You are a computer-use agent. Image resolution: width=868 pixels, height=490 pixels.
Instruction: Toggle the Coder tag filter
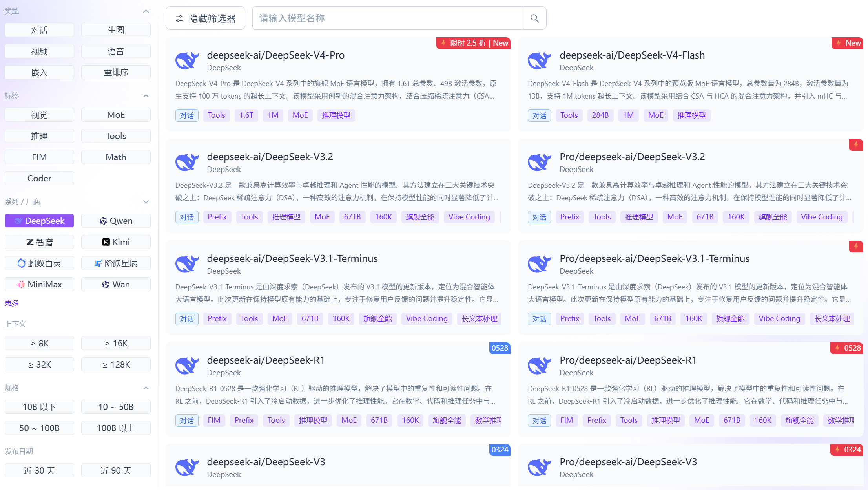(39, 178)
